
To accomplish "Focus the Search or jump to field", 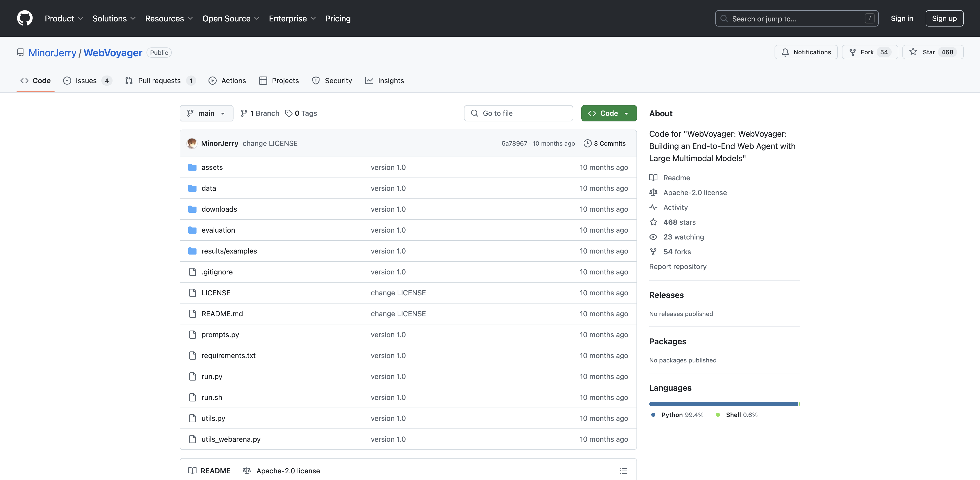I will tap(797, 18).
